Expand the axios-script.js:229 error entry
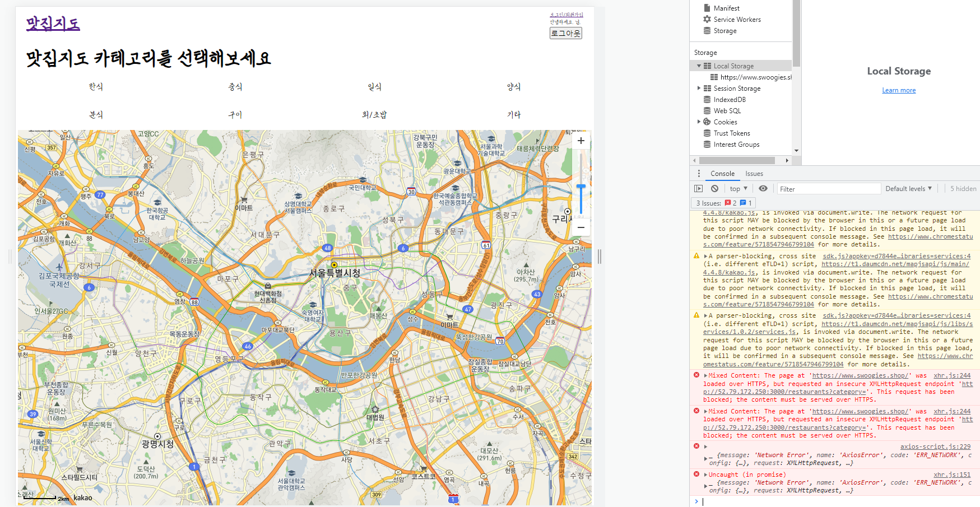Screen dimensions: 980x507 pyautogui.click(x=706, y=447)
